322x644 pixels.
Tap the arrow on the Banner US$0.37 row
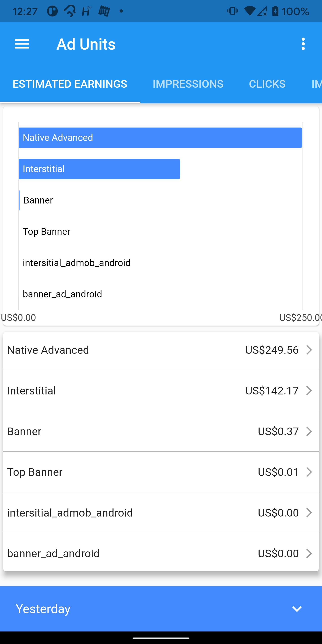point(309,431)
